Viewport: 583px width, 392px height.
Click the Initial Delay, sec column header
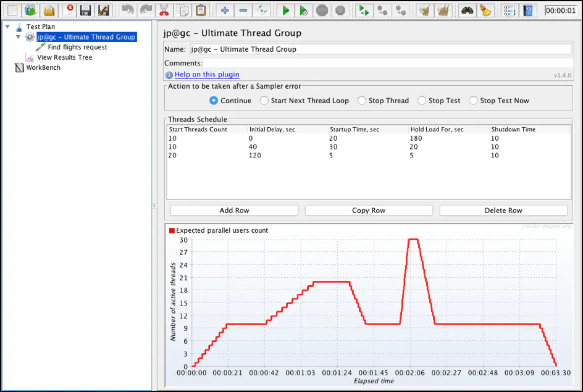(x=288, y=129)
